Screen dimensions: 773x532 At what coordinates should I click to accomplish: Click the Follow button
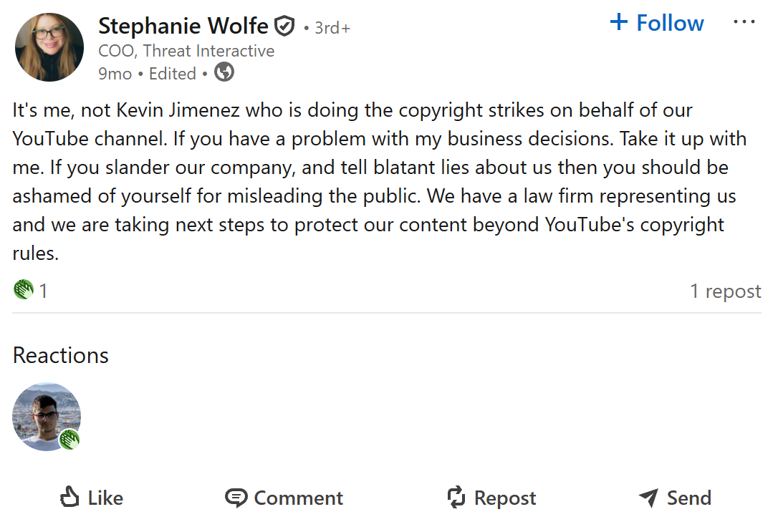click(x=670, y=23)
